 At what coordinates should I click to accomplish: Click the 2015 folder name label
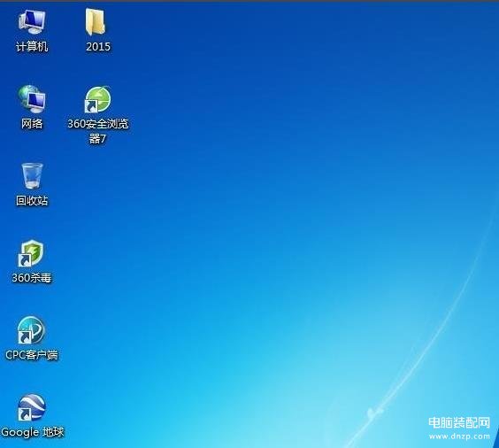click(x=98, y=47)
